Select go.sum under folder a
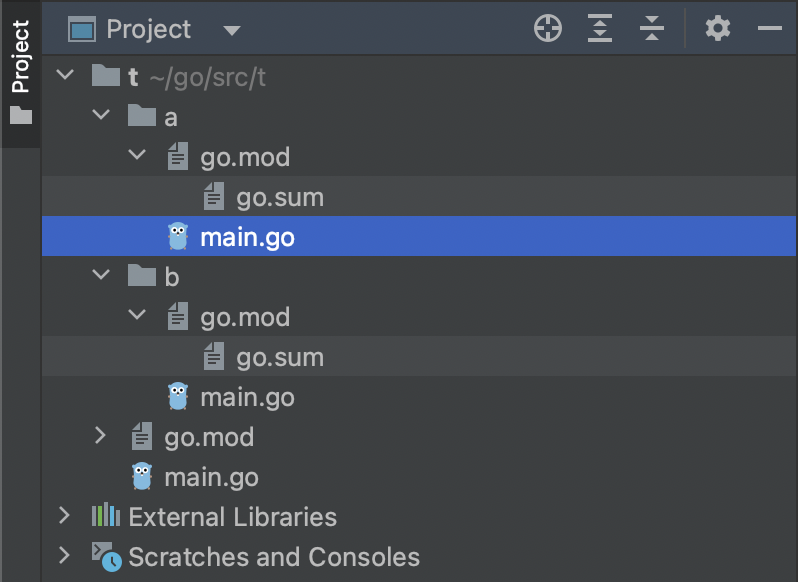The width and height of the screenshot is (798, 582). click(x=279, y=198)
